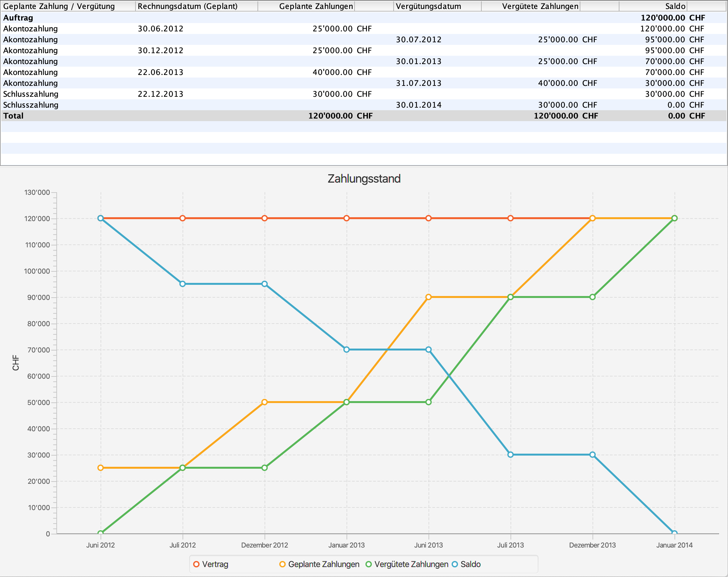Image resolution: width=728 pixels, height=577 pixels.
Task: Click the Saldo data point at Juli 2013
Action: point(511,455)
